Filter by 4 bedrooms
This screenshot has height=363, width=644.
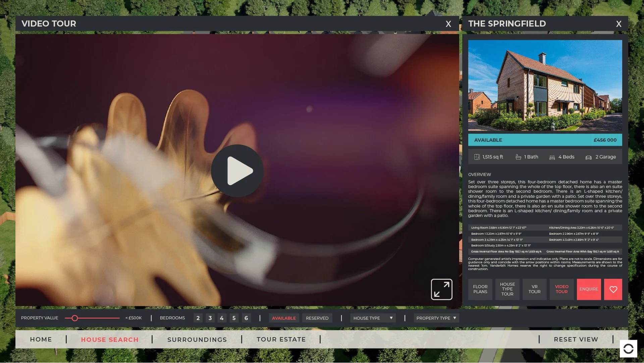[222, 318]
